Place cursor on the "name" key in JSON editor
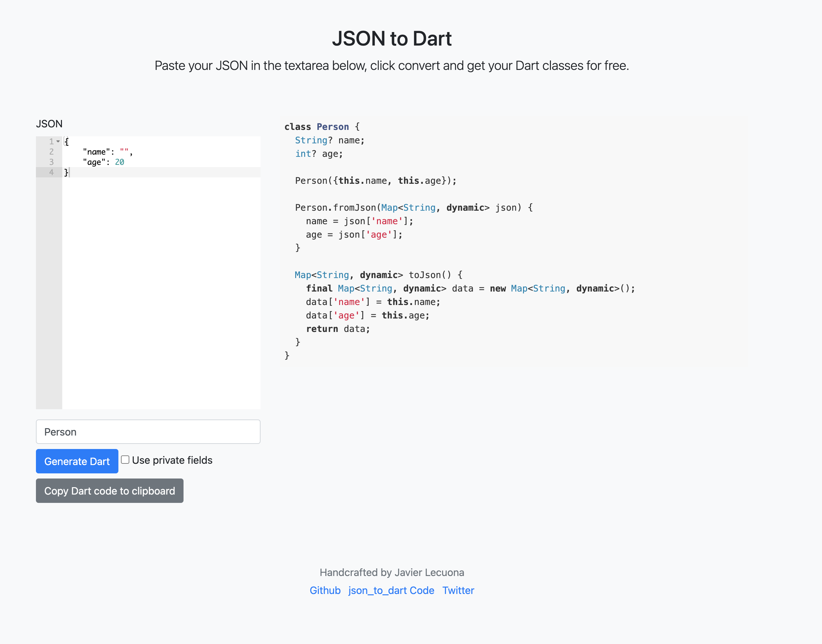This screenshot has height=644, width=822. (96, 152)
